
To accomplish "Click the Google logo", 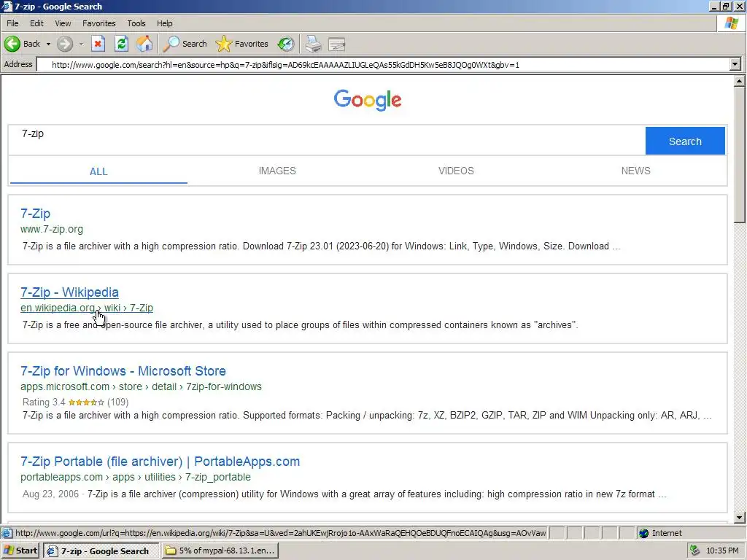I will tap(368, 100).
